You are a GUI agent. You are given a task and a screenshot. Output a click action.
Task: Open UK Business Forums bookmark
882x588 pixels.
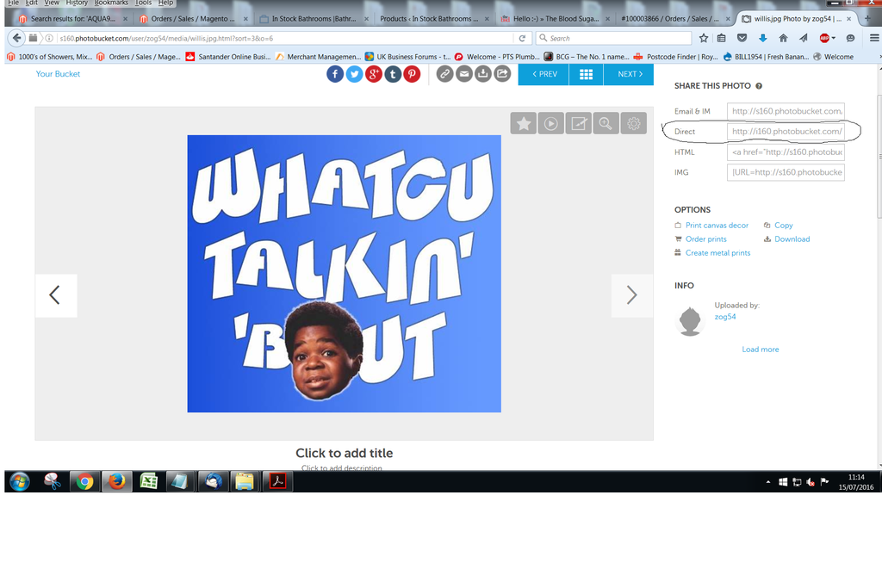[407, 57]
